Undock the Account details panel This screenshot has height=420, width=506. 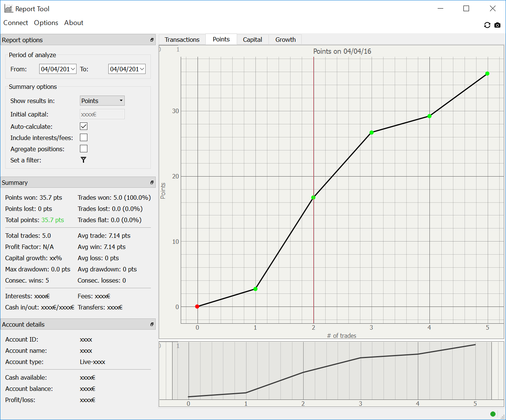click(152, 324)
